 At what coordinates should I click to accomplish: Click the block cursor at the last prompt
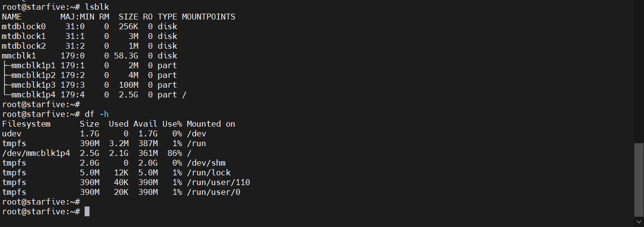tap(87, 211)
